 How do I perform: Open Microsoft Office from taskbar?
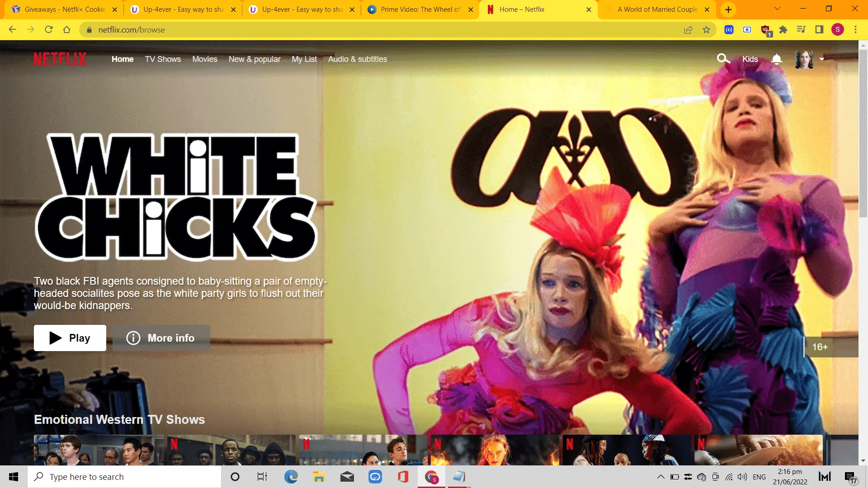(403, 477)
